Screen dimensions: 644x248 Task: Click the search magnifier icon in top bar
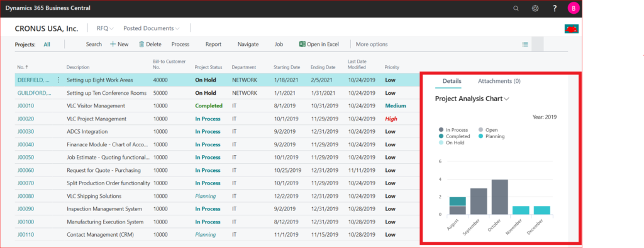click(x=516, y=8)
